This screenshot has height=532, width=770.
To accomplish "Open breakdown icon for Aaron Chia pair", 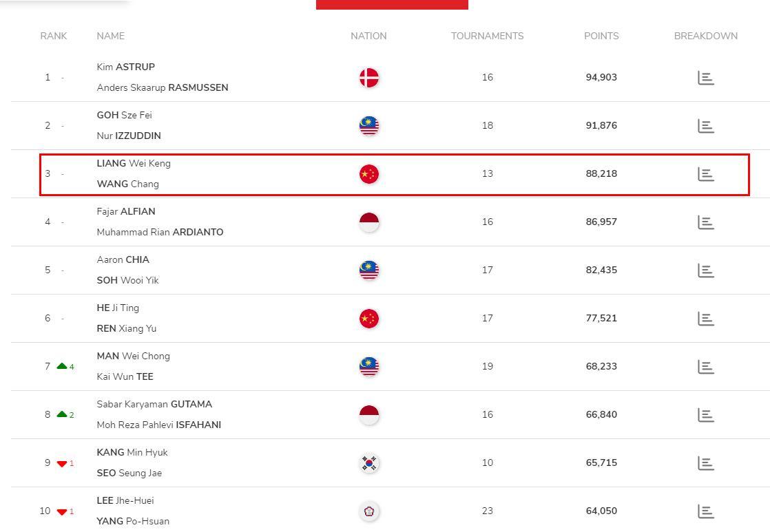I will tap(706, 270).
